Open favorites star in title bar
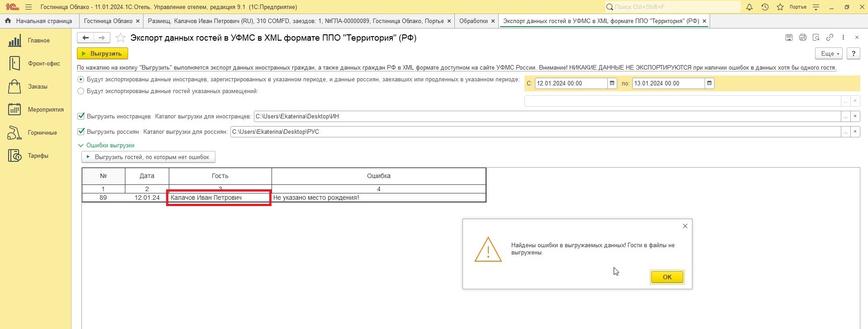This screenshot has height=329, width=868. (780, 7)
